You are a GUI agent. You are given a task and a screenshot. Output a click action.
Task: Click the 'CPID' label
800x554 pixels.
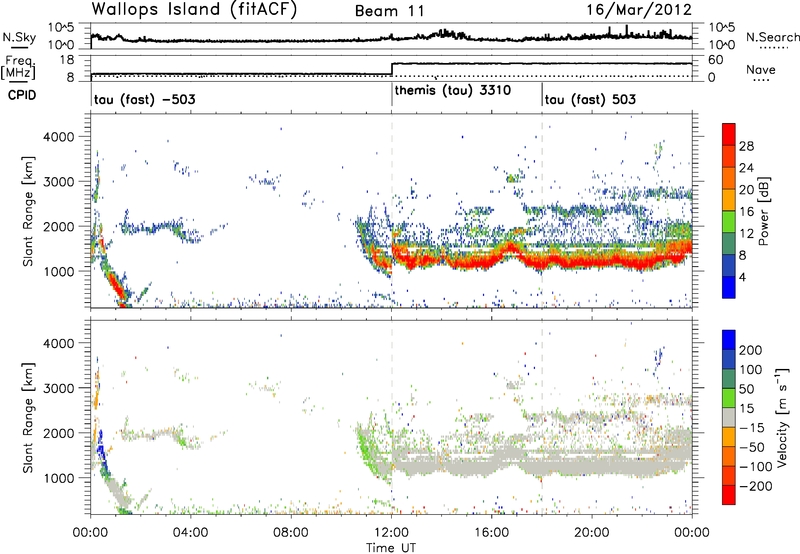point(22,95)
